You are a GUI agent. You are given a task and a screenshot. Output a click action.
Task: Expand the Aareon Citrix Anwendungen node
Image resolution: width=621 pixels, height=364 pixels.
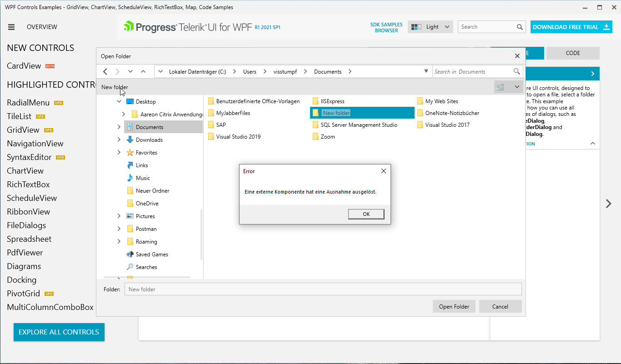tap(124, 115)
